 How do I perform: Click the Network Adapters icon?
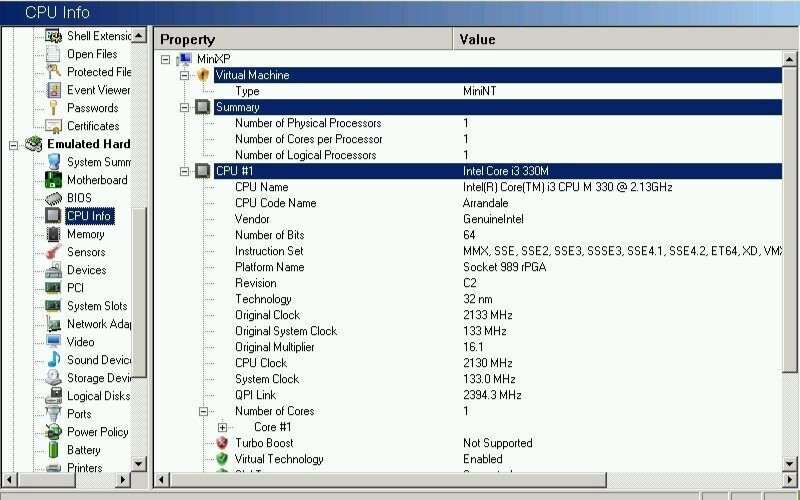pyautogui.click(x=53, y=323)
